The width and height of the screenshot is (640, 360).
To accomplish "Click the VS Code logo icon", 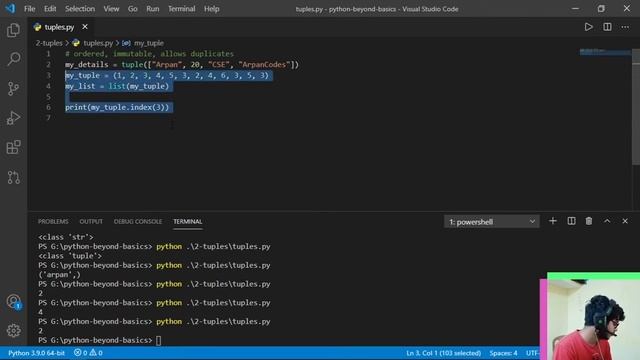I will click(x=10, y=9).
